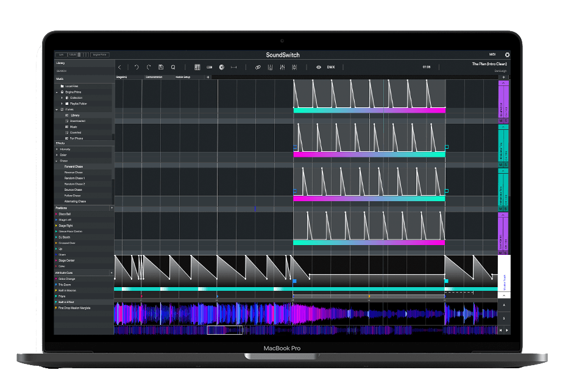Click the pink swatch beside Disco Ball
The height and width of the screenshot is (392, 568).
point(55,213)
